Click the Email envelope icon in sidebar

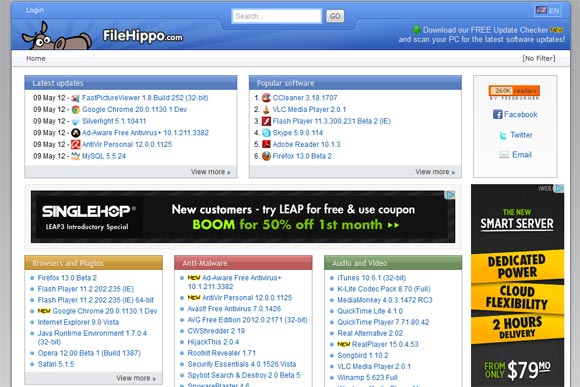(x=504, y=155)
